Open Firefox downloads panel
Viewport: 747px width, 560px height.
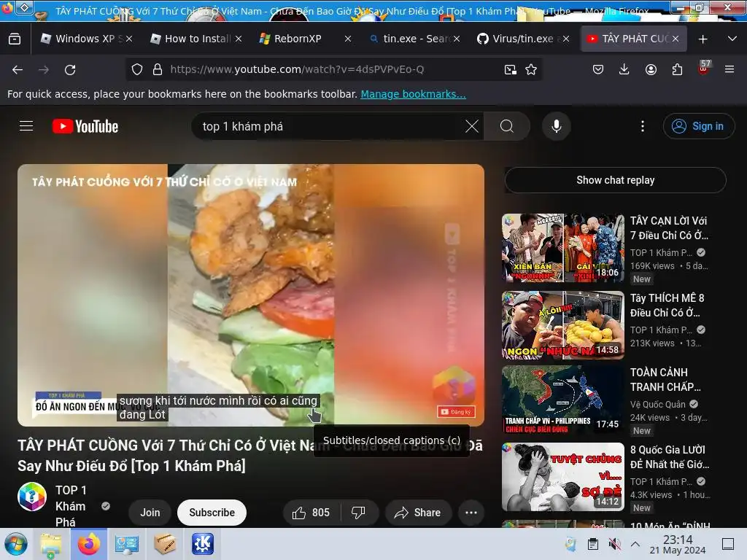pos(624,69)
